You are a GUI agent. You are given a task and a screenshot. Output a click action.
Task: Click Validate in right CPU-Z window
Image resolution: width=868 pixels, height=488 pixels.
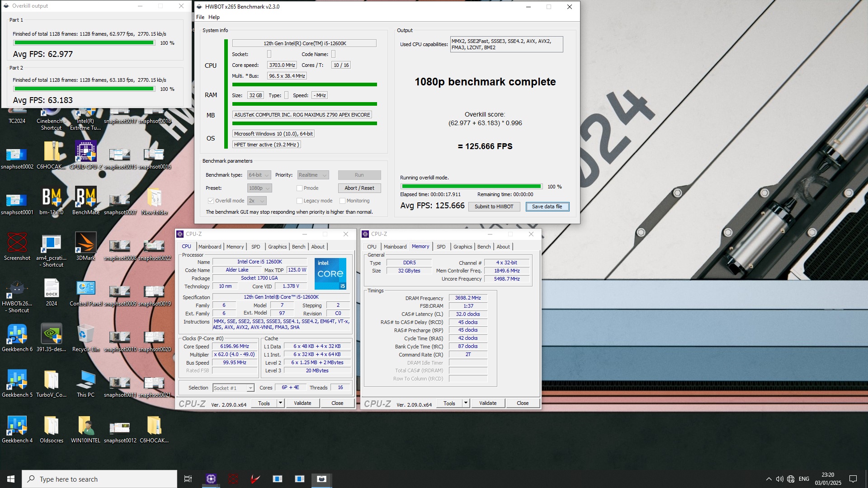point(488,403)
